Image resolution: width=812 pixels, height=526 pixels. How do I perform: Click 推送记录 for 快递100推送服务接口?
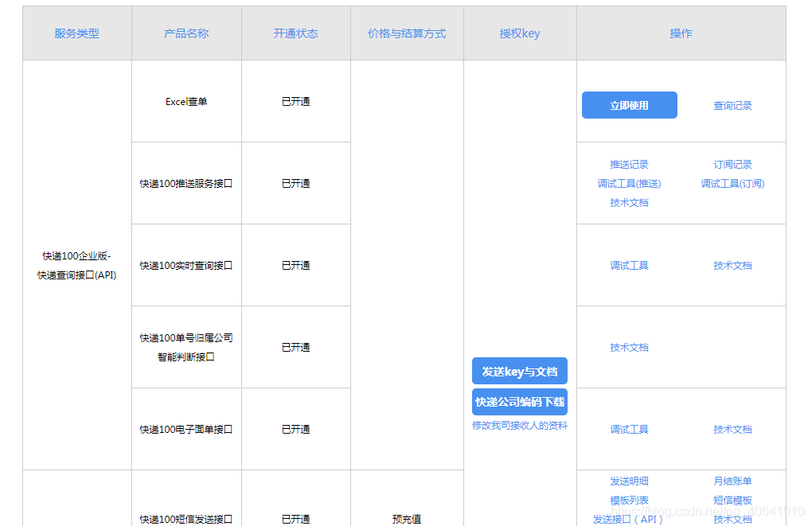coord(628,165)
